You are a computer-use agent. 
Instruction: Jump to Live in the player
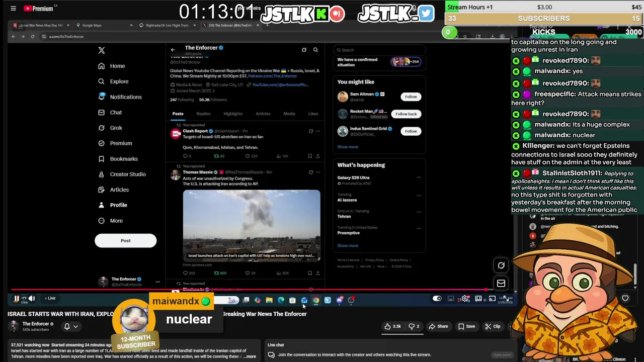coord(50,298)
